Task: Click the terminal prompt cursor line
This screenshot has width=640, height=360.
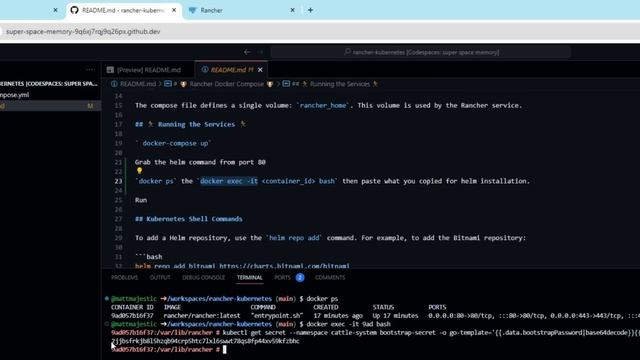Action: (169, 349)
